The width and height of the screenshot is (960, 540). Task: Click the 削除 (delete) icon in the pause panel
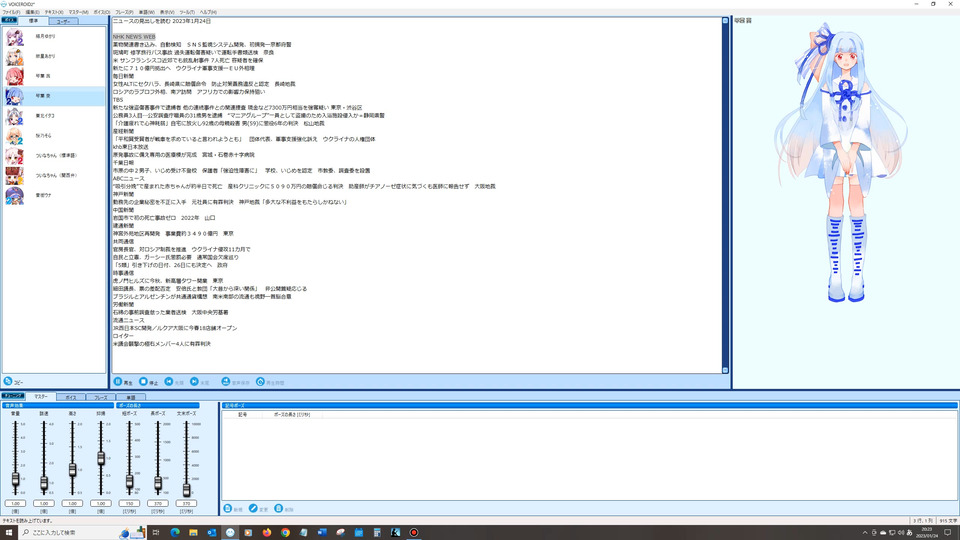click(x=279, y=508)
